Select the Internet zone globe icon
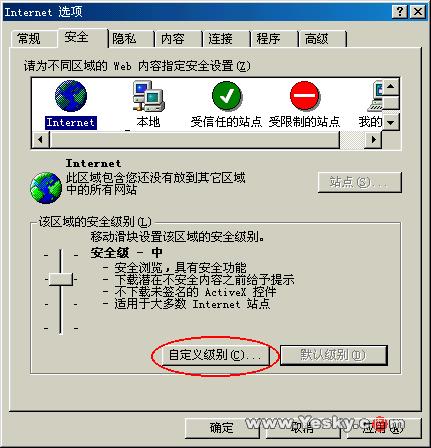431x448 pixels. click(x=71, y=96)
